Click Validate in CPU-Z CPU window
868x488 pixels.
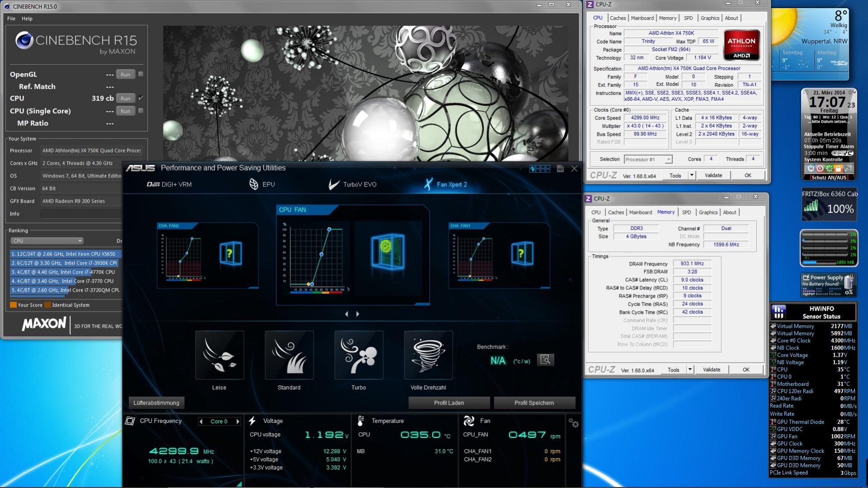point(713,175)
